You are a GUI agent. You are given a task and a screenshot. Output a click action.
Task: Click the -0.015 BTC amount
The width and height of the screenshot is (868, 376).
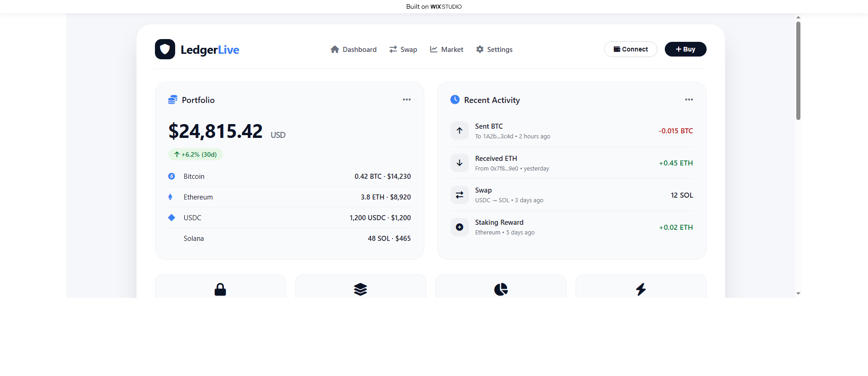676,131
